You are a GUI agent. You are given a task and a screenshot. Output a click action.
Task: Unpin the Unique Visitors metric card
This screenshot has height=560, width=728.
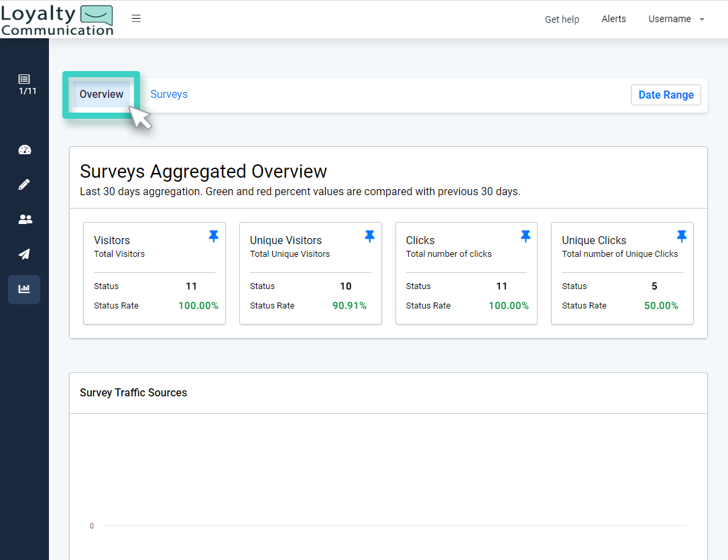[x=369, y=236]
